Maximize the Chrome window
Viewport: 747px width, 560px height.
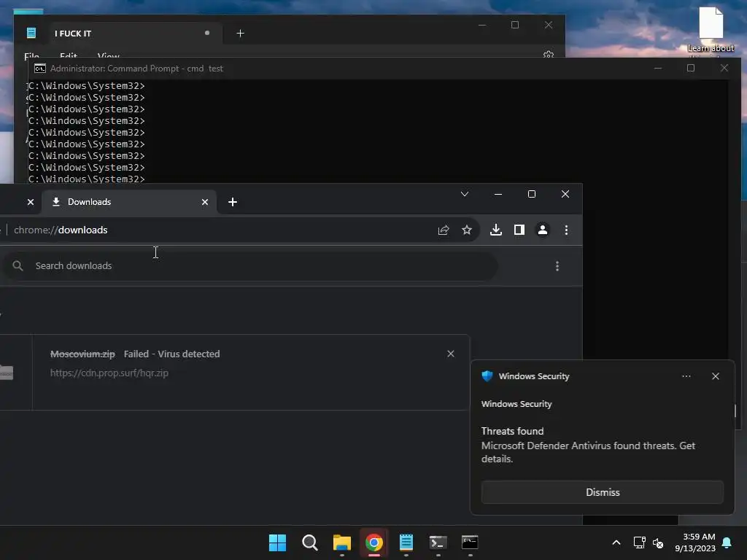(x=532, y=194)
